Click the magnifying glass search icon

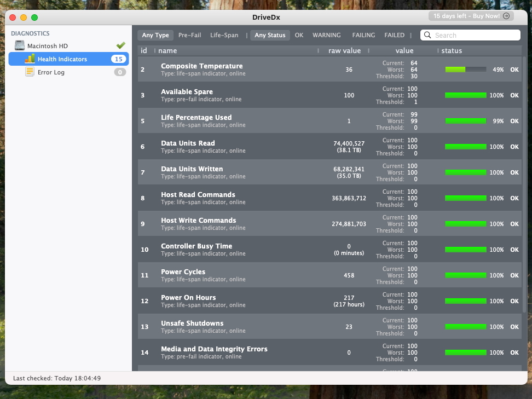(427, 35)
